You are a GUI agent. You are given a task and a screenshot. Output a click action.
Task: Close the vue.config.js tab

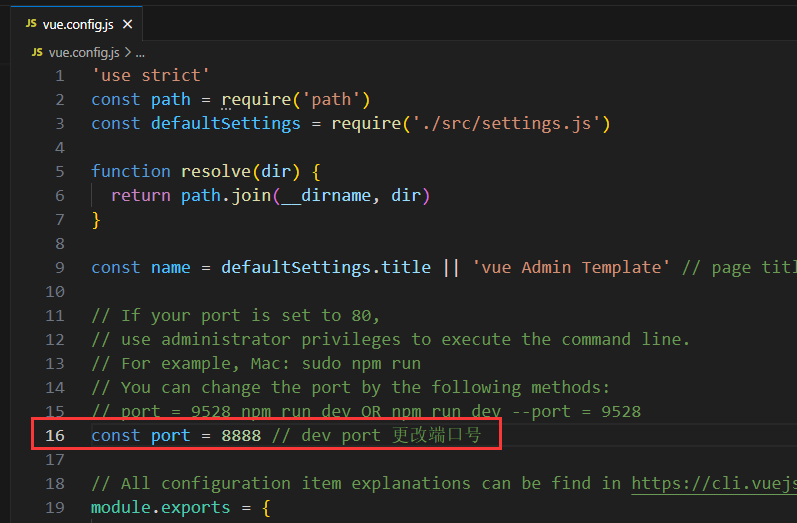pyautogui.click(x=128, y=24)
